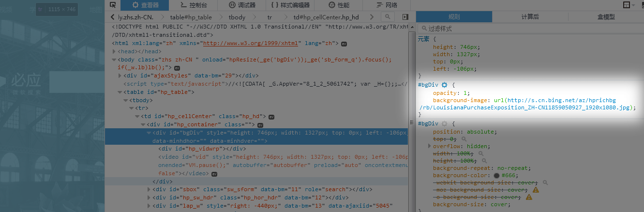
Task: Collapse the tbody node
Action: pyautogui.click(x=126, y=100)
